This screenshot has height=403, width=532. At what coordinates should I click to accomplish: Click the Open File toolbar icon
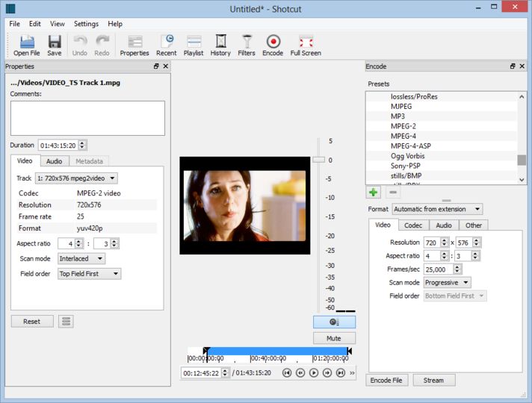(27, 45)
